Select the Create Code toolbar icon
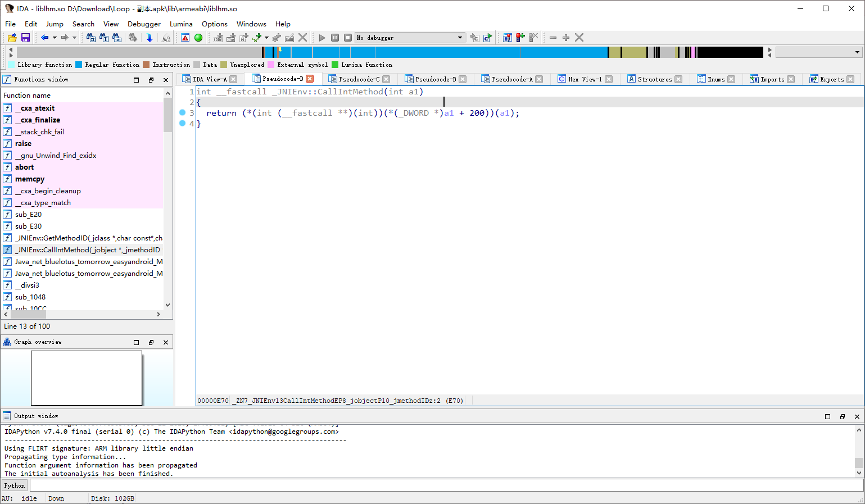Image resolution: width=865 pixels, height=504 pixels. point(218,38)
